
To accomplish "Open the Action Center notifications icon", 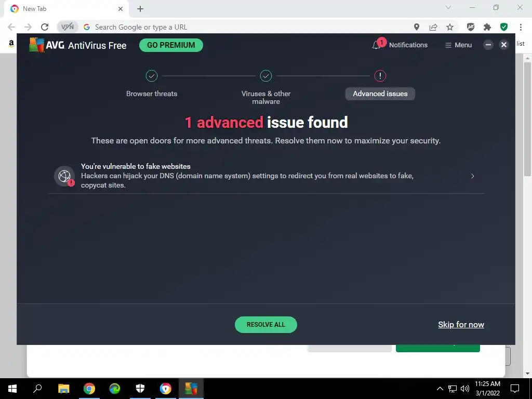I will tap(515, 389).
